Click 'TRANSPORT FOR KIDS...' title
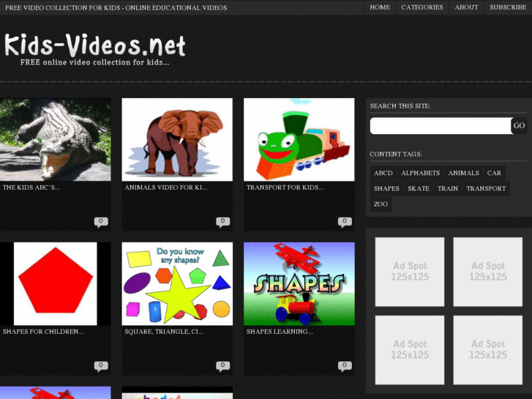Viewport: 532px width, 399px height. coord(285,187)
